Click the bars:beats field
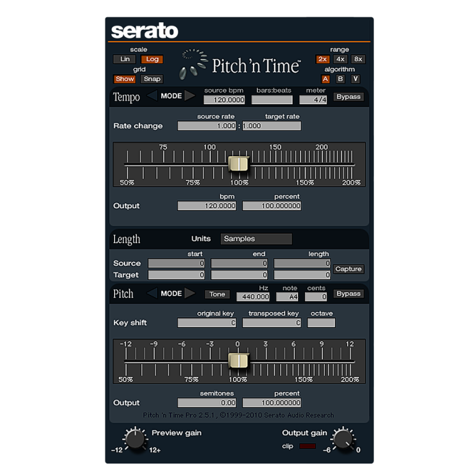Screen dimensions: 476x476 [x=272, y=100]
